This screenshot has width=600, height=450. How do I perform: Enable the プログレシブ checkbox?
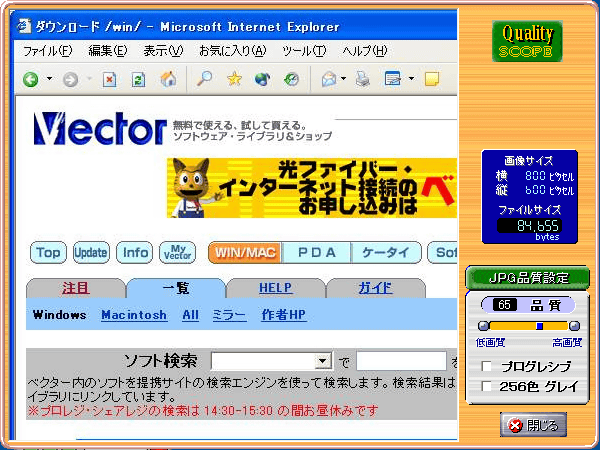click(x=487, y=366)
